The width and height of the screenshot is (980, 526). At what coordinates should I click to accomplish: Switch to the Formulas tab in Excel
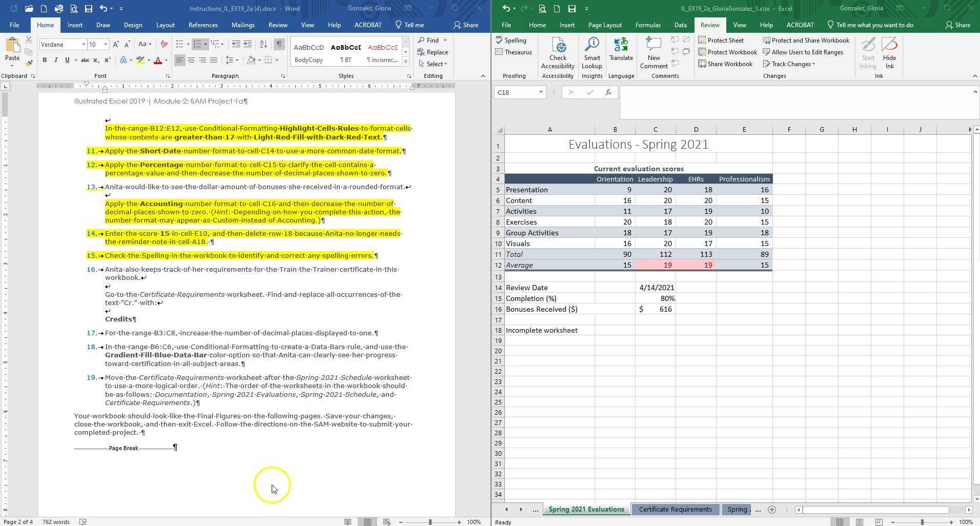coord(647,25)
